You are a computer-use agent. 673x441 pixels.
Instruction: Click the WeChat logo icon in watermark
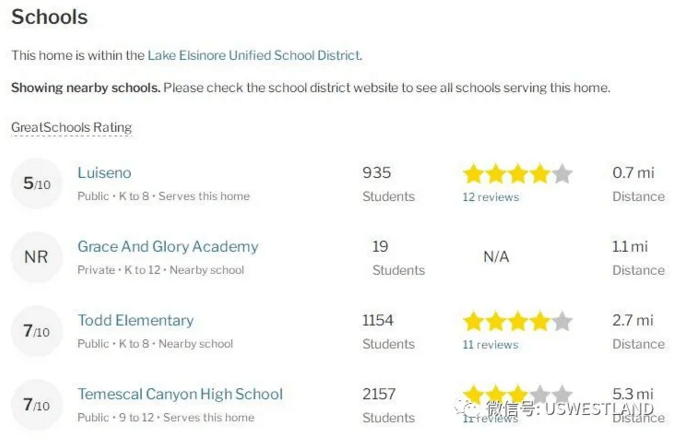[x=465, y=409]
